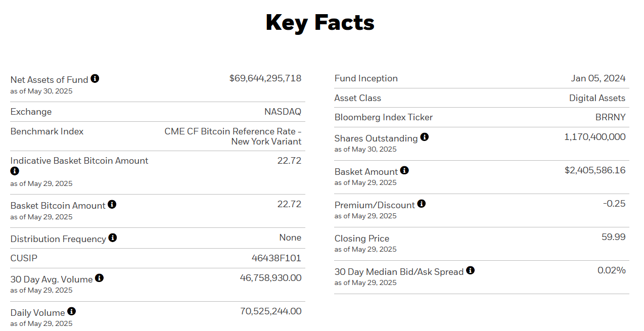Show info for Basket Amount
The image size is (644, 331).
[x=404, y=171]
